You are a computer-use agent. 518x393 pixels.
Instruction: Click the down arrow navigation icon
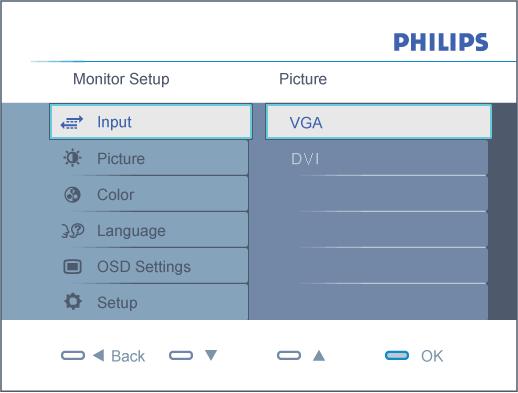tap(211, 355)
